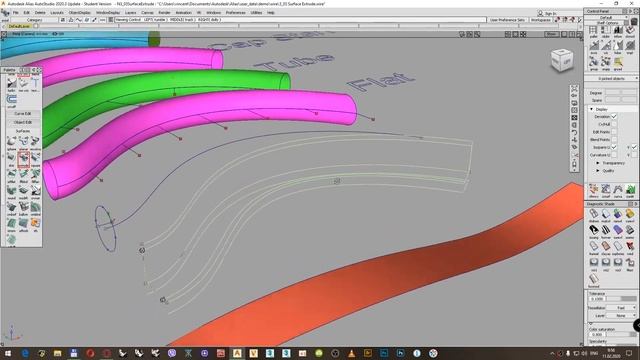Image resolution: width=640 pixels, height=360 pixels.
Task: Toggle the Deviation checkbox
Action: pos(613,117)
